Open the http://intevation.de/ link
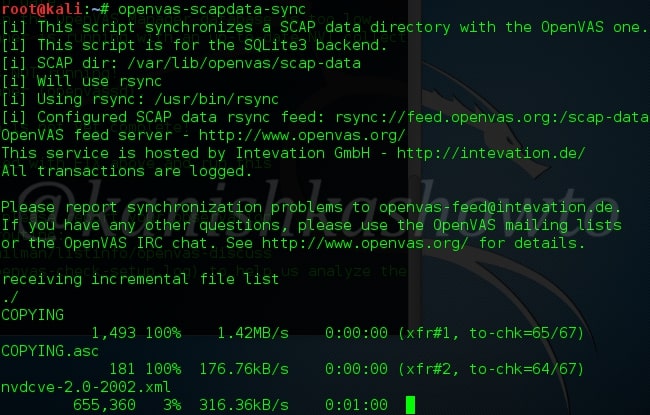Screen dimensions: 650x415 pyautogui.click(x=491, y=153)
